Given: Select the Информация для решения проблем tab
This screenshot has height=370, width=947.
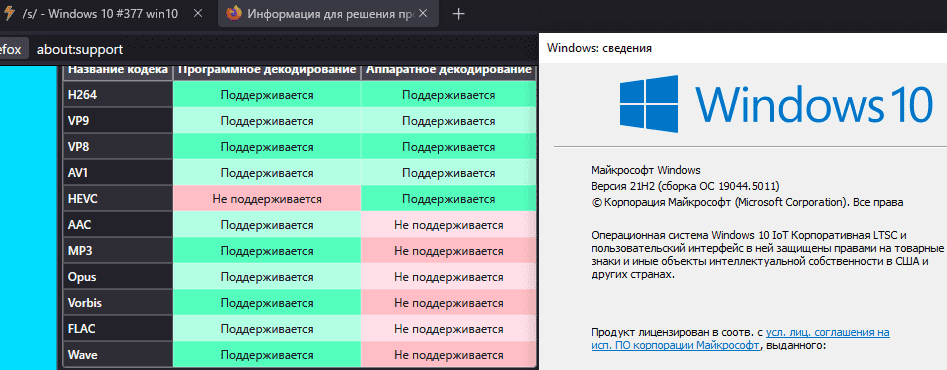Looking at the screenshot, I should tap(328, 14).
